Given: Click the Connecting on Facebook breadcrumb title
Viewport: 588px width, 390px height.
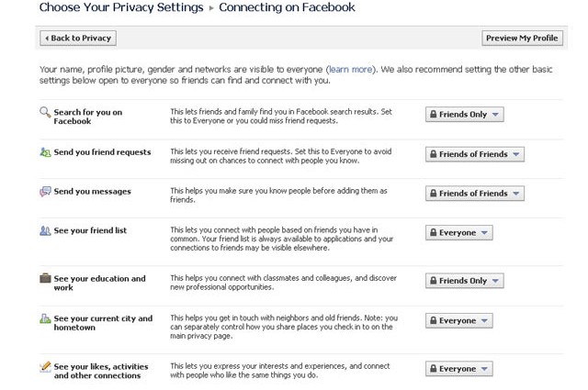Looking at the screenshot, I should (287, 8).
